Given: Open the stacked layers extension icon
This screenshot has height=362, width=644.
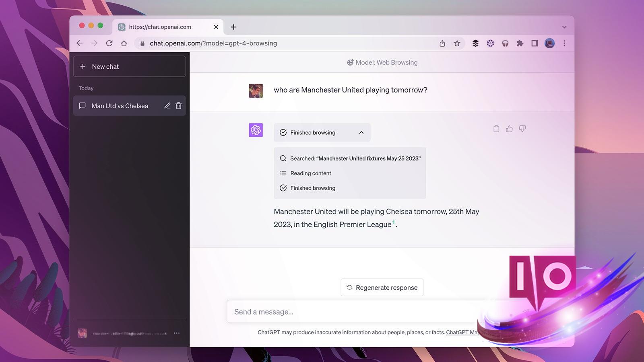Looking at the screenshot, I should [475, 43].
